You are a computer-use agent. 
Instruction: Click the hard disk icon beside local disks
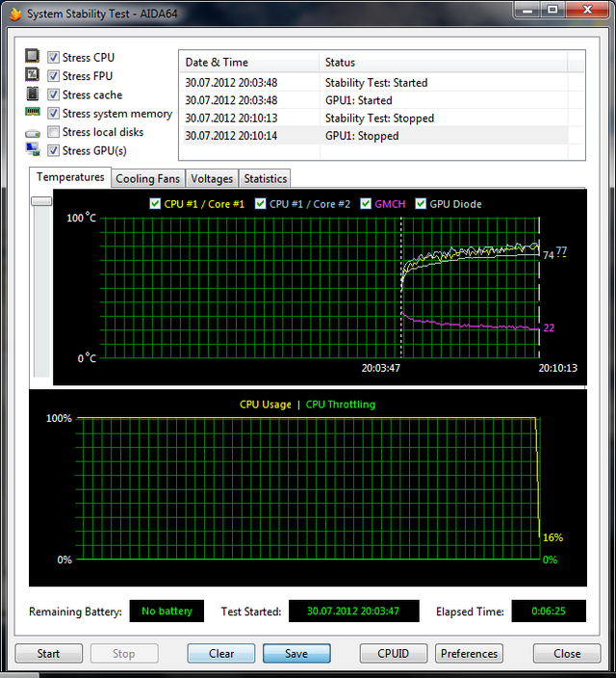(33, 132)
